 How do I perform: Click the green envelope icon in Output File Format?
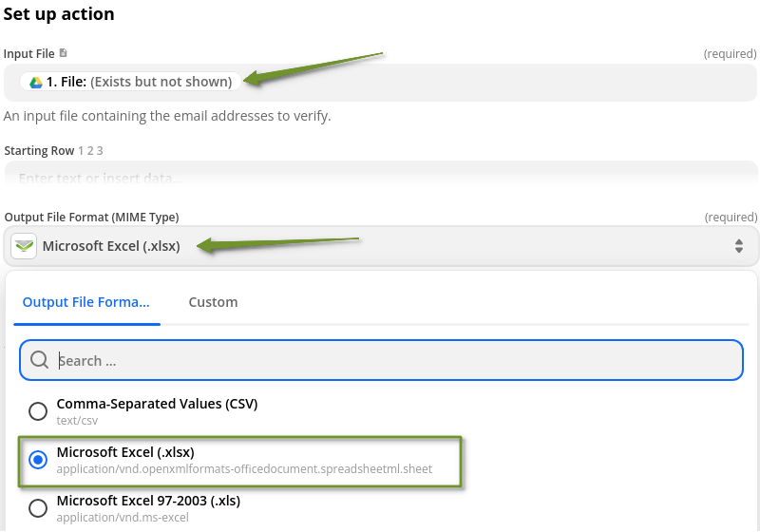[x=24, y=247]
